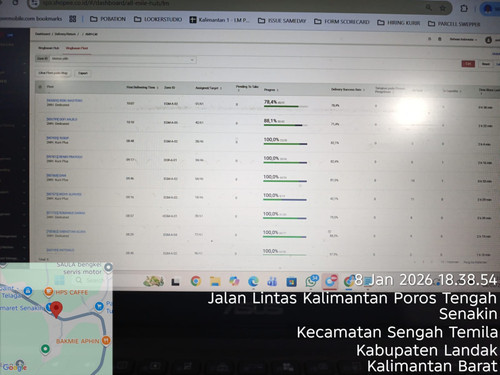Viewport: 500px width, 375px height.
Task: Click the 88,1% progress bar
Action: 286,125
